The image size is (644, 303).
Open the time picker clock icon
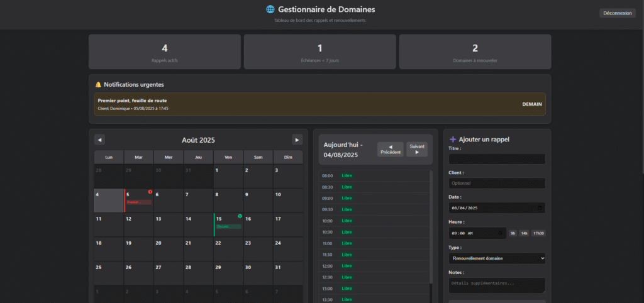click(500, 233)
